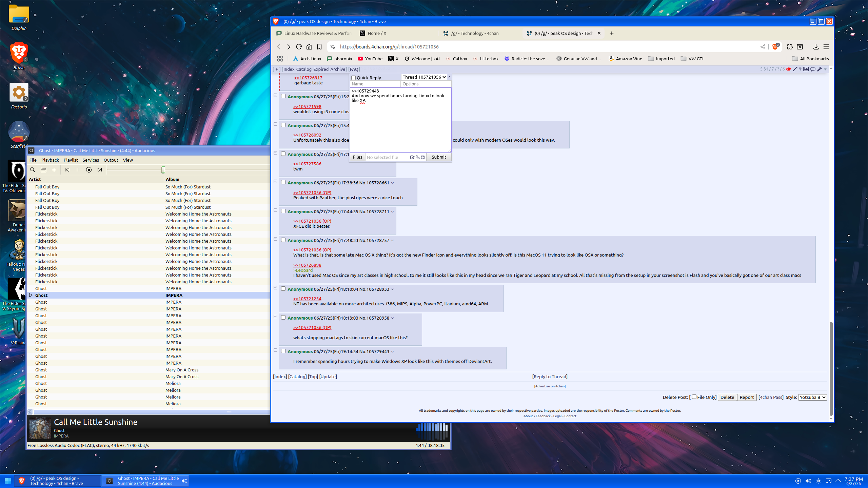Viewport: 868px width, 488px height.
Task: Open the tray media player play icon
Action: point(798,481)
